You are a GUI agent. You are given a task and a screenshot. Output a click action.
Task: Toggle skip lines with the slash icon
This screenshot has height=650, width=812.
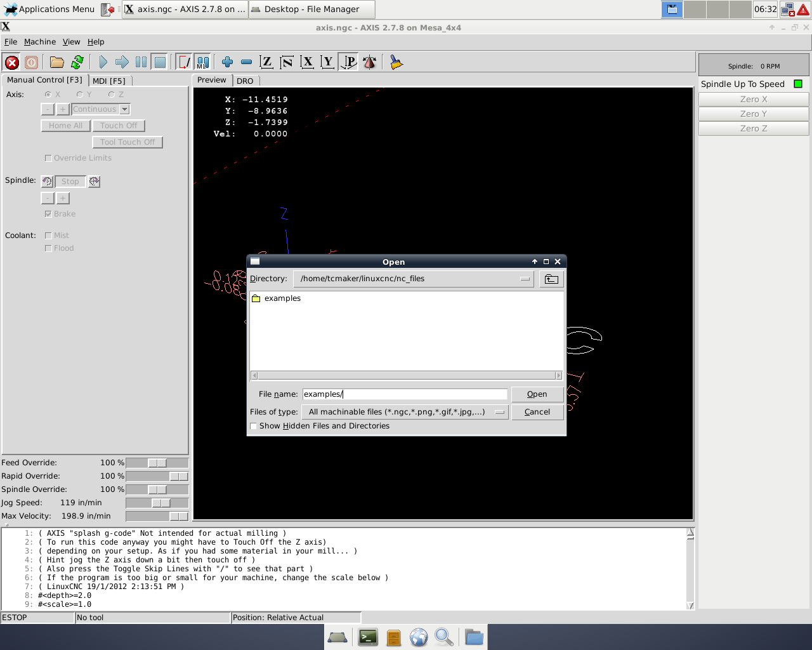[x=184, y=62]
